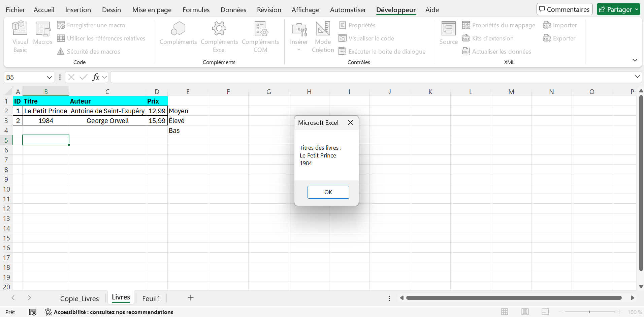Open Propriétés du mappage
Viewport: 644px width, 317px height.
click(x=498, y=25)
